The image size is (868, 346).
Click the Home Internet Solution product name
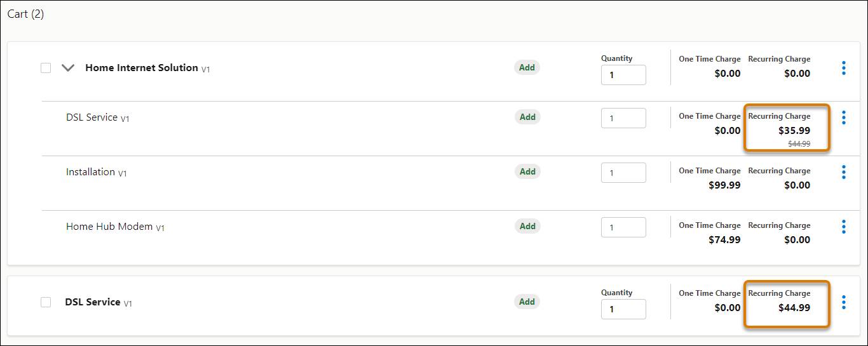click(142, 68)
